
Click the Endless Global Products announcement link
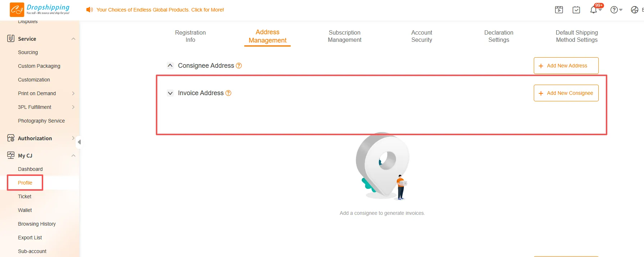[x=160, y=10]
